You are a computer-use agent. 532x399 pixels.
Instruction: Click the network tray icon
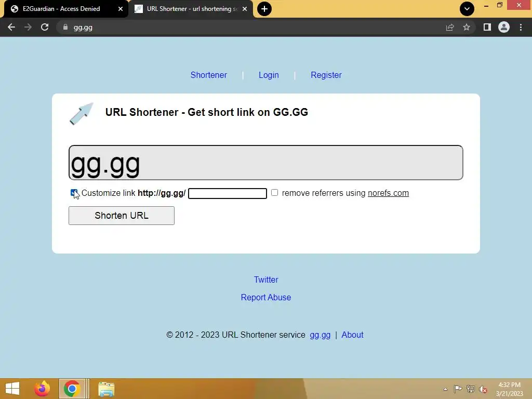tap(471, 389)
